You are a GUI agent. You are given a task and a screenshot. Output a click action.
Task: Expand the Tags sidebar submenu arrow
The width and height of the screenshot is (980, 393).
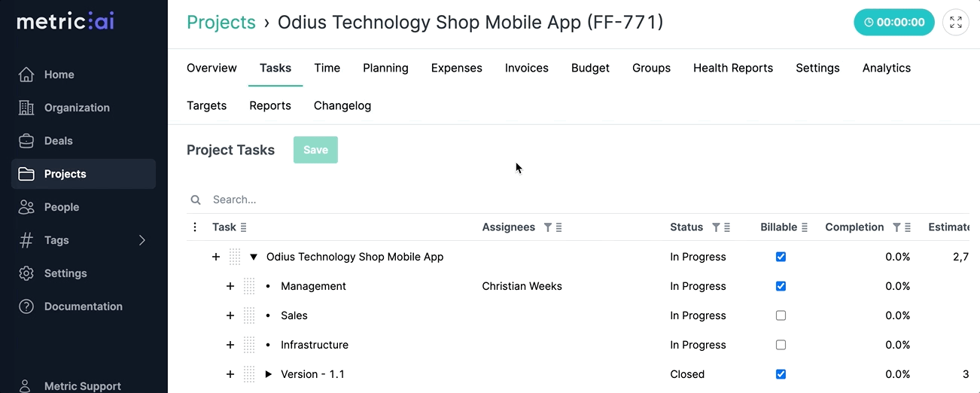pyautogui.click(x=142, y=240)
